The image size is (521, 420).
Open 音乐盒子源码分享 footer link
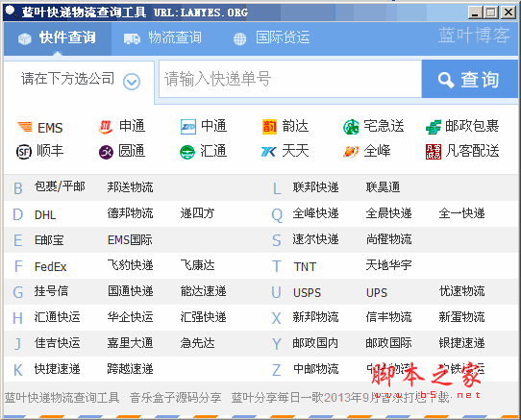point(176,397)
